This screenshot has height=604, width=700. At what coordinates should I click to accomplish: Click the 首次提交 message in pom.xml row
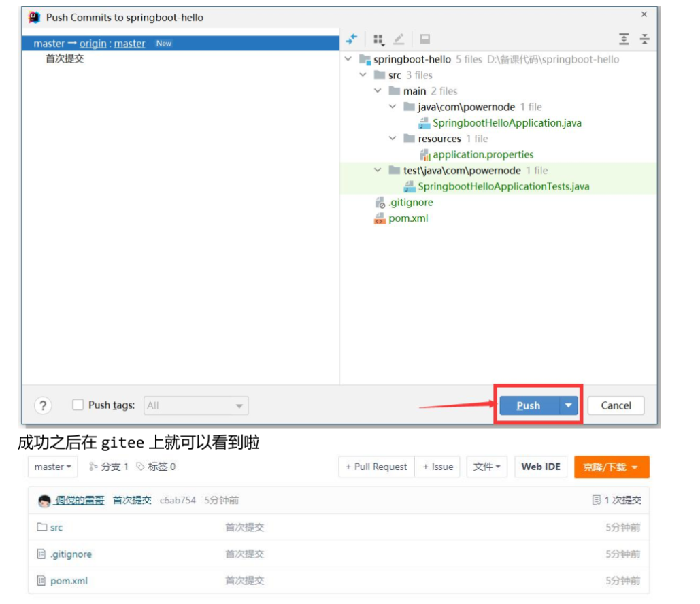tap(245, 580)
